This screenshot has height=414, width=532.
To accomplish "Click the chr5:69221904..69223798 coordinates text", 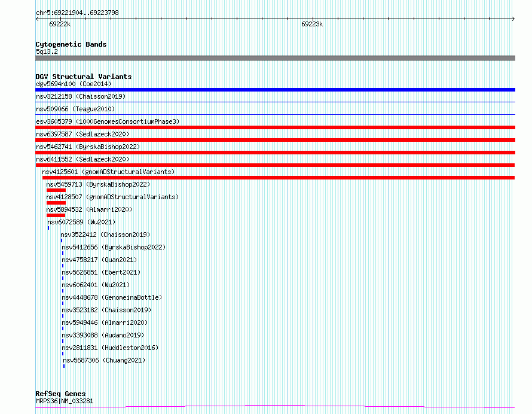I will pyautogui.click(x=77, y=13).
